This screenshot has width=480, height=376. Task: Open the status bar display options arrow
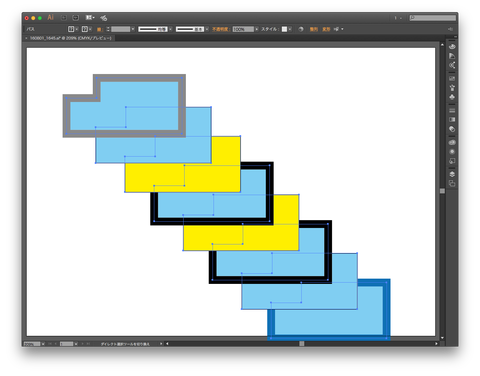(161, 344)
